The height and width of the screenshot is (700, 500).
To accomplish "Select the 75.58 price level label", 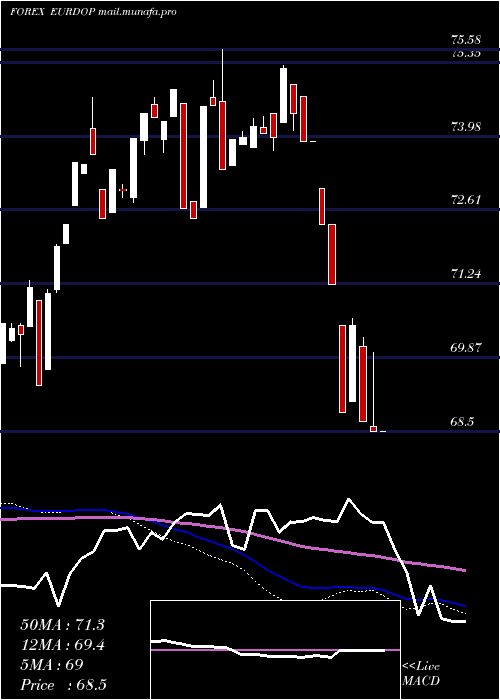I will coord(466,39).
